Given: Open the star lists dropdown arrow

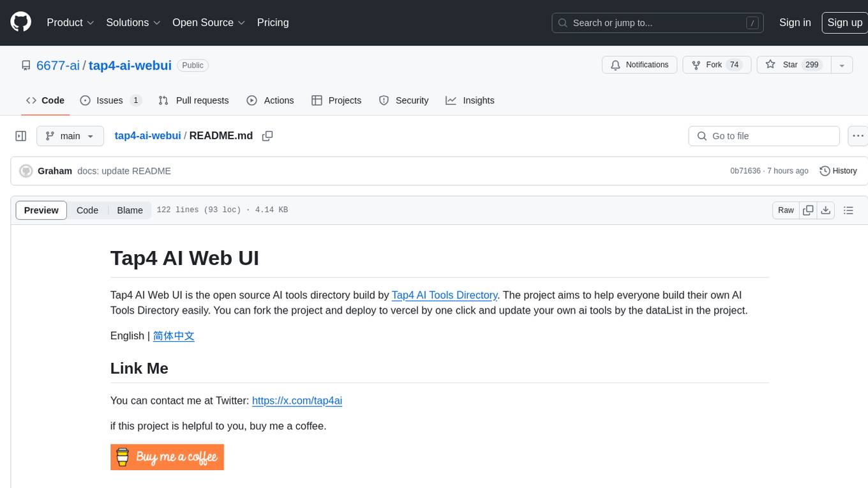Looking at the screenshot, I should [x=842, y=65].
